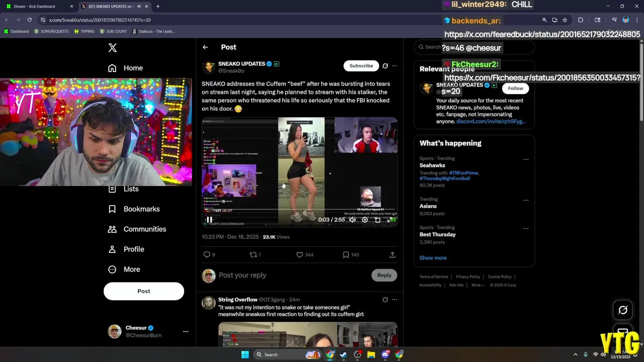Image resolution: width=644 pixels, height=362 pixels.
Task: Expand the More sidebar menu
Action: tap(124, 269)
